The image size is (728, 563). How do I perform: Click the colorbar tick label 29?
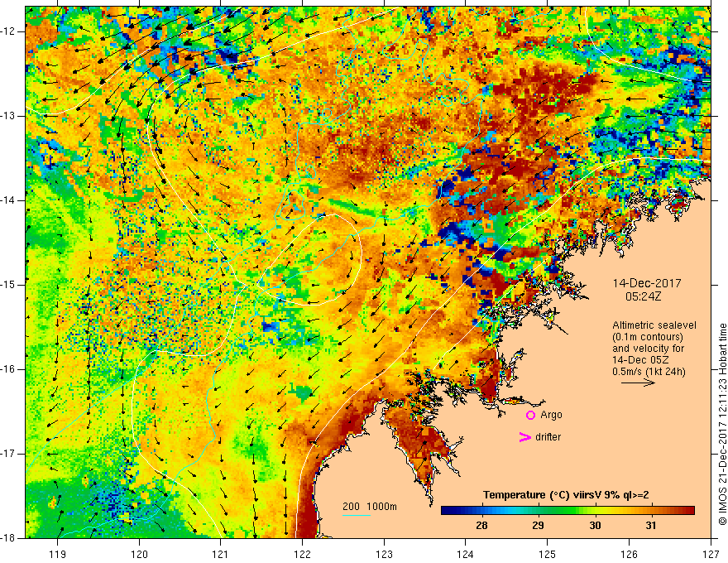click(538, 526)
